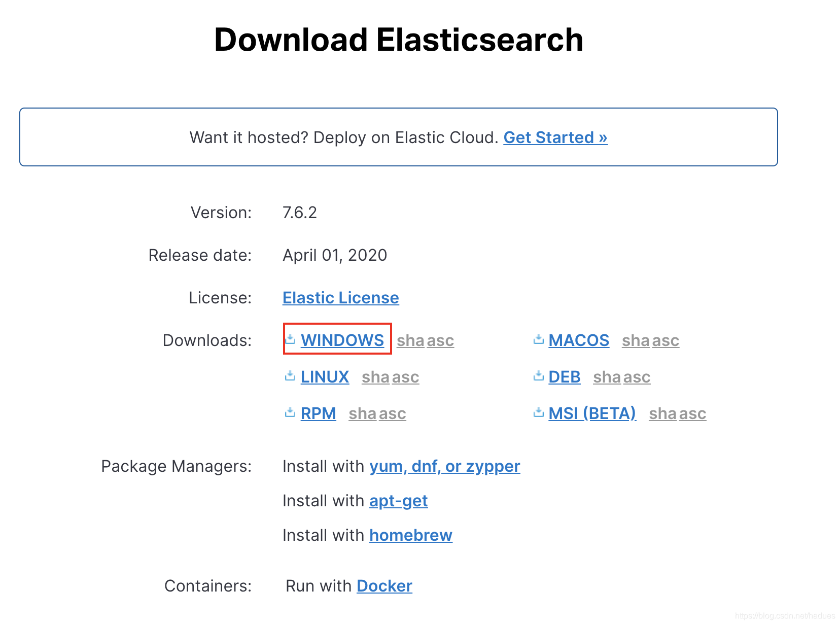This screenshot has width=840, height=625.
Task: Click the Downloads: label
Action: coord(207,340)
